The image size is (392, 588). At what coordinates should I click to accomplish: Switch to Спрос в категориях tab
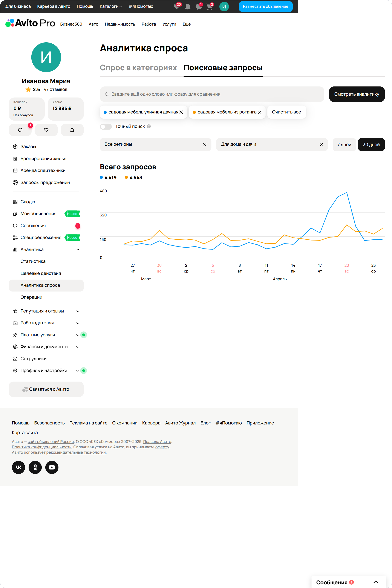138,68
